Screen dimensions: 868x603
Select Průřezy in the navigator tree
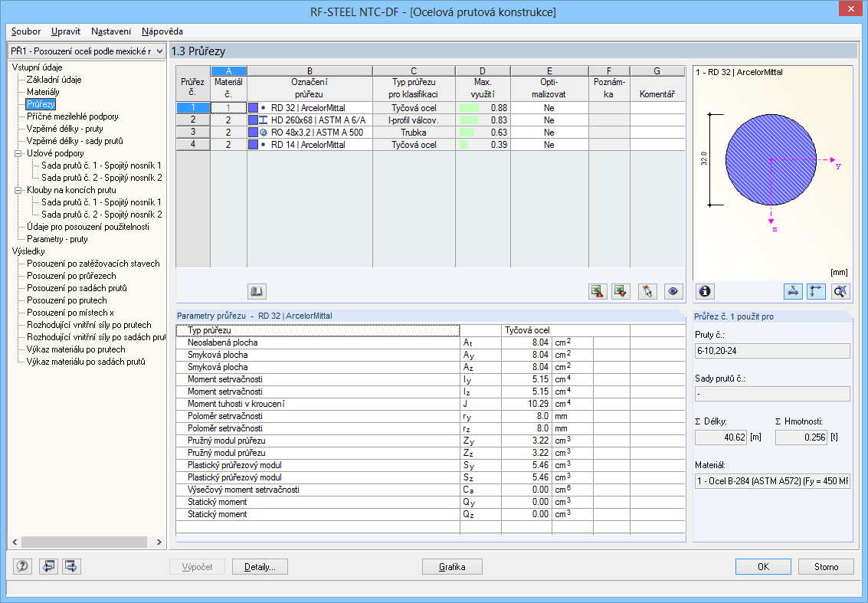pos(41,104)
